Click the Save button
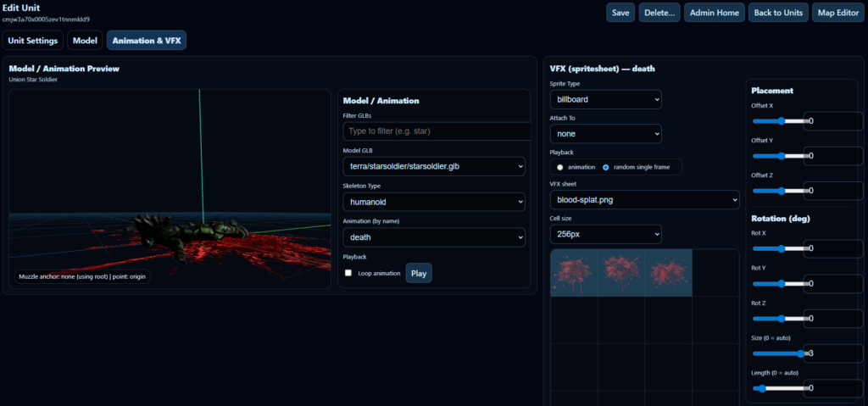The image size is (868, 406). [620, 13]
